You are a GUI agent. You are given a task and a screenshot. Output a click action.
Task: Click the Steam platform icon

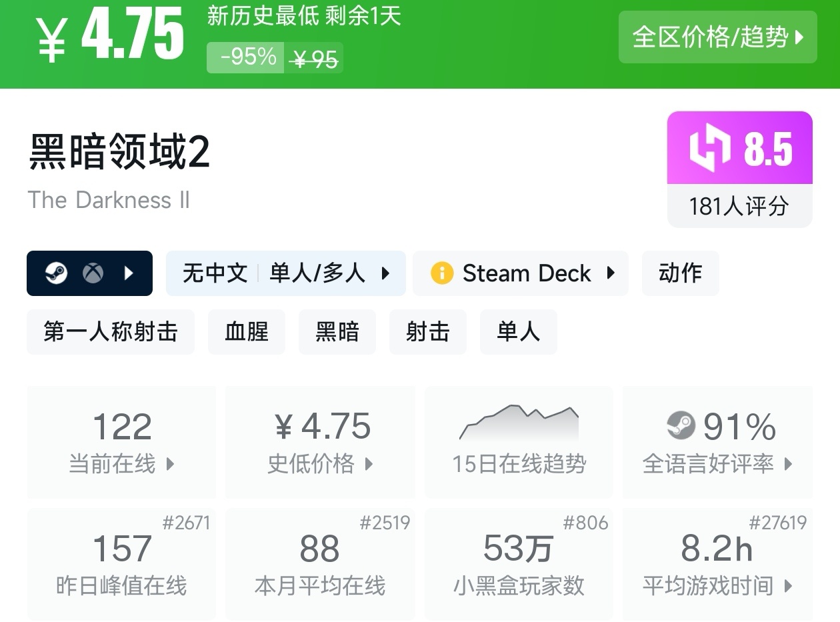(57, 273)
